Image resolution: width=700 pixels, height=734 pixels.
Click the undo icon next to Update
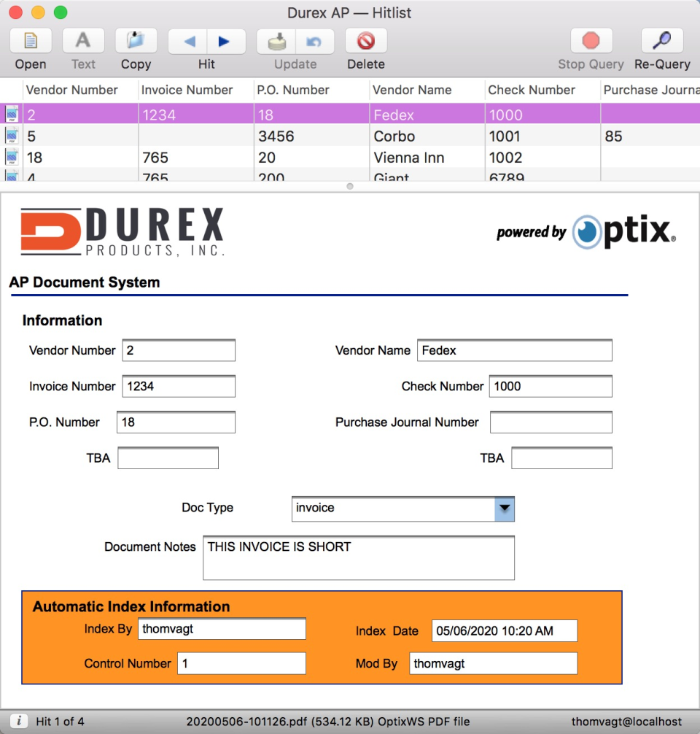coord(314,41)
